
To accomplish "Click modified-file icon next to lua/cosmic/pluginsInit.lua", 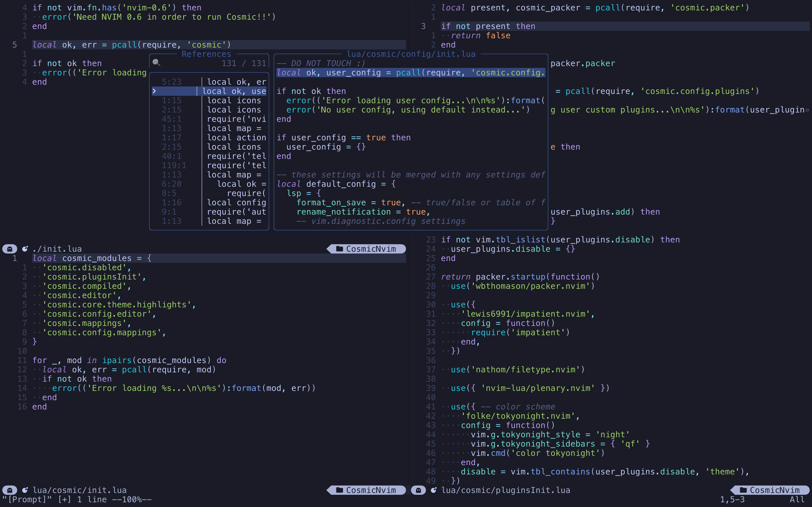I will 433,490.
